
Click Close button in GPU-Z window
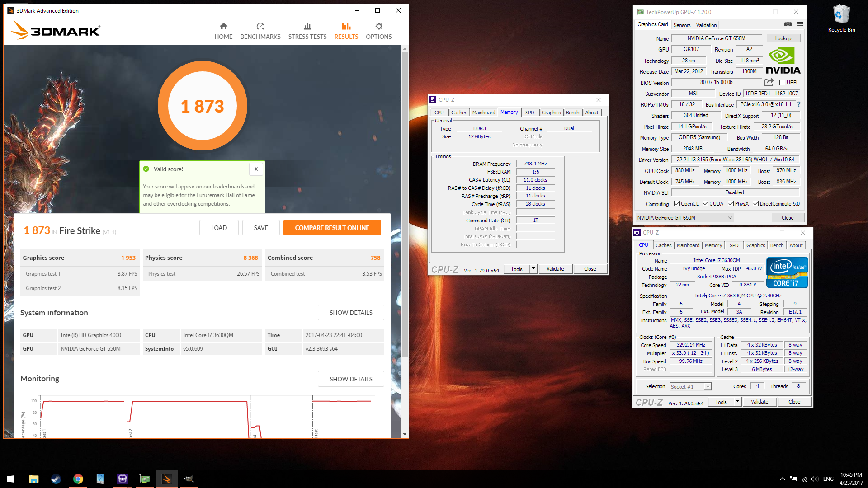[x=788, y=218]
